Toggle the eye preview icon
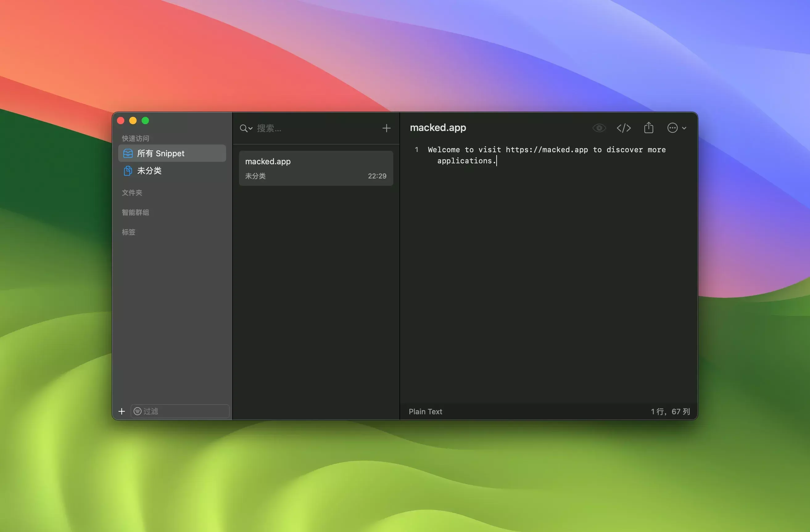Screen dimensions: 810x532 click(x=599, y=128)
